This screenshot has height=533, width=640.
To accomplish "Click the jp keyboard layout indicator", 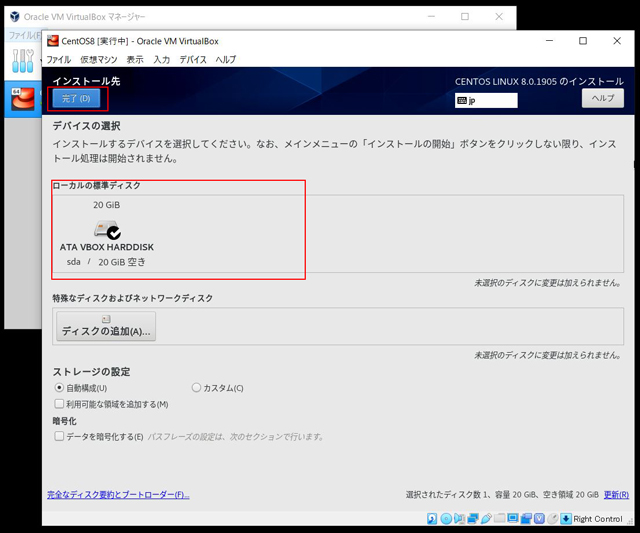I will click(486, 100).
